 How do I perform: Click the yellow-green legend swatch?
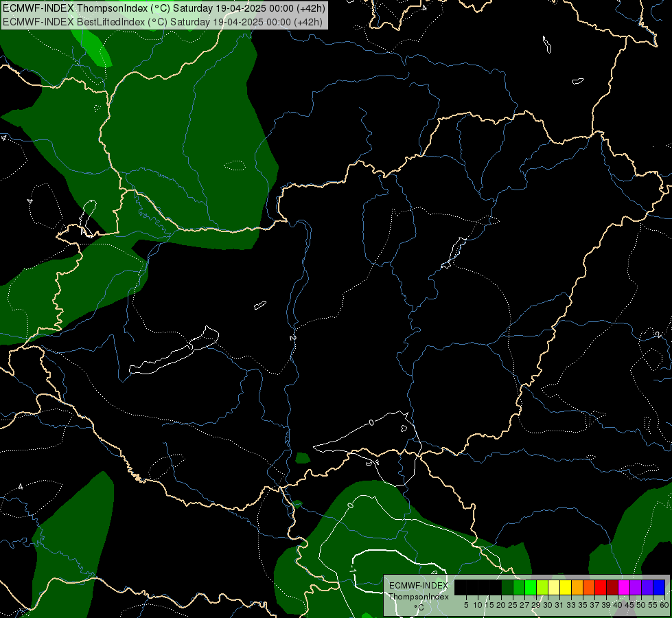point(542,588)
